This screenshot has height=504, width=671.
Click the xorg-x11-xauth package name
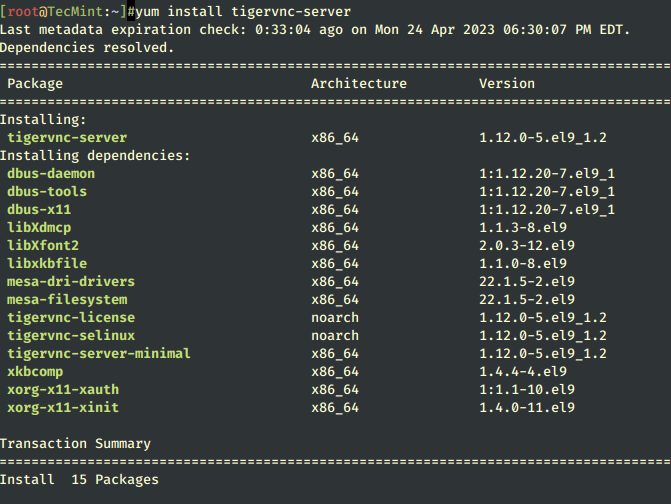coord(63,389)
